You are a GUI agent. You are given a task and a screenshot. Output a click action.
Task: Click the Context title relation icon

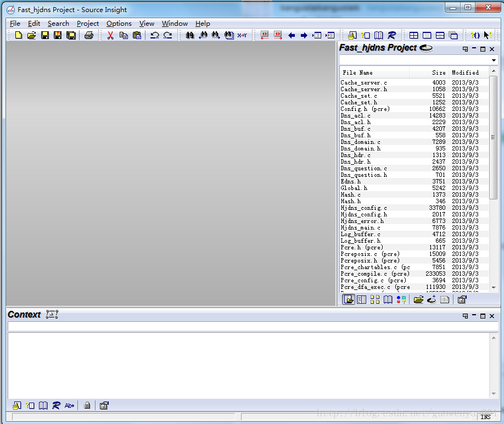point(52,314)
